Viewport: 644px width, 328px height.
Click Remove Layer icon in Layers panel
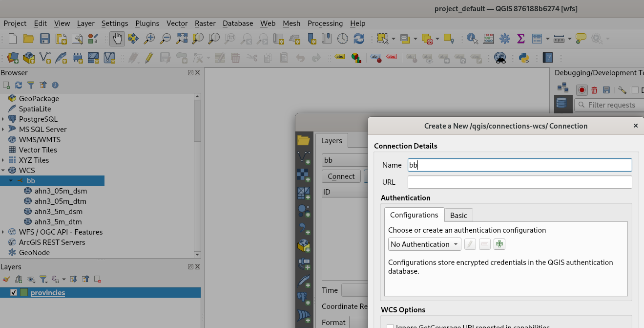pyautogui.click(x=98, y=279)
